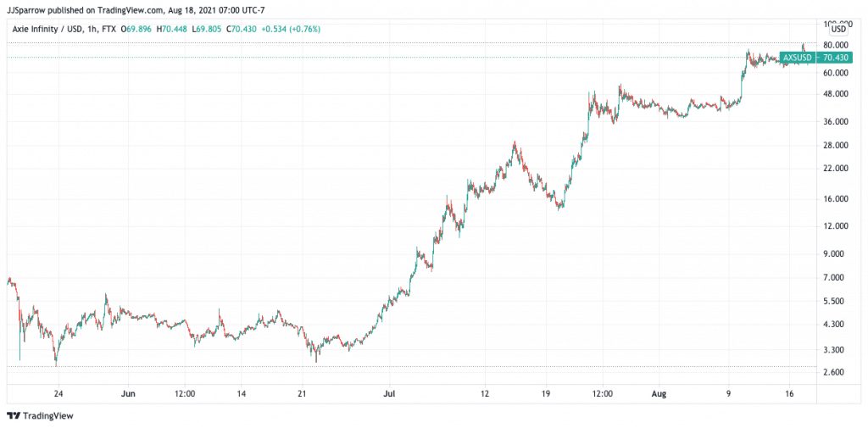Click the 'Jul' label on time axis
This screenshot has height=428, width=868.
pyautogui.click(x=389, y=394)
